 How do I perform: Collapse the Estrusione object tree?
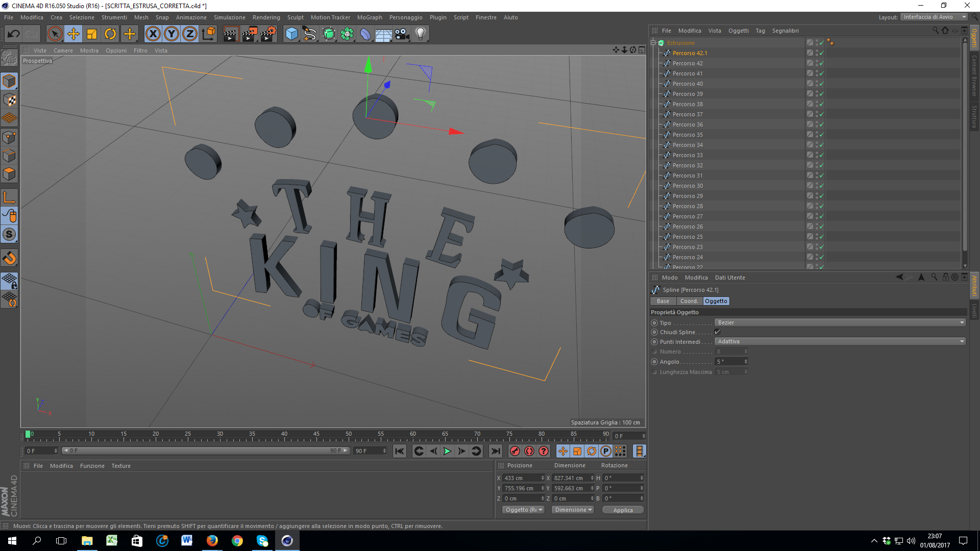click(653, 43)
